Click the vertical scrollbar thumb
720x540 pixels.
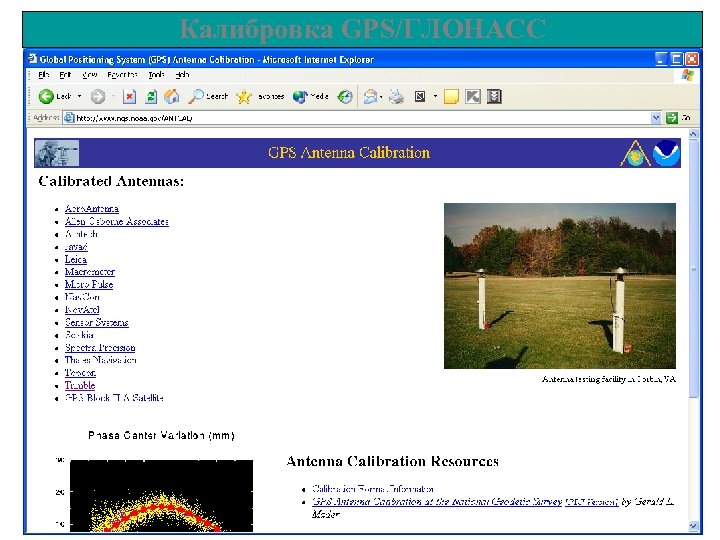click(x=693, y=269)
